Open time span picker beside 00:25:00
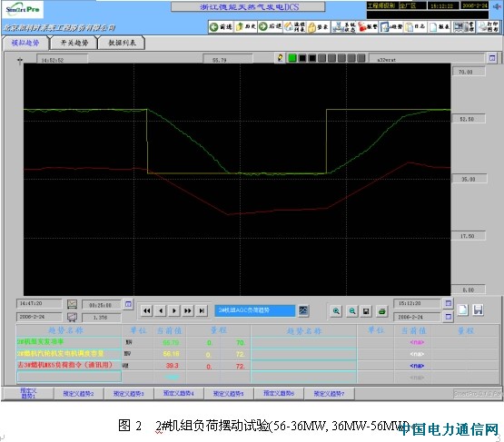This screenshot has width=504, height=442. click(128, 304)
